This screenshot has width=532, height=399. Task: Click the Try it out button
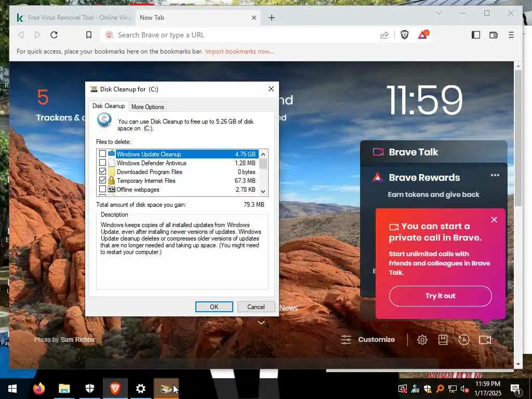tap(441, 296)
